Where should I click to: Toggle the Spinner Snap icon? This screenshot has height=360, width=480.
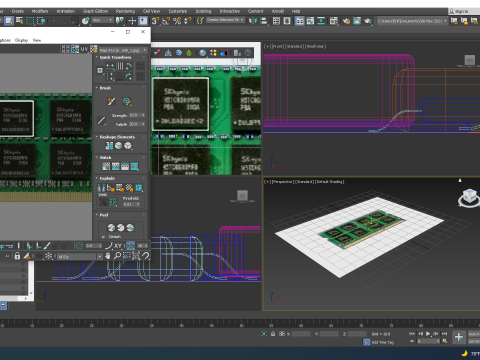(188, 21)
